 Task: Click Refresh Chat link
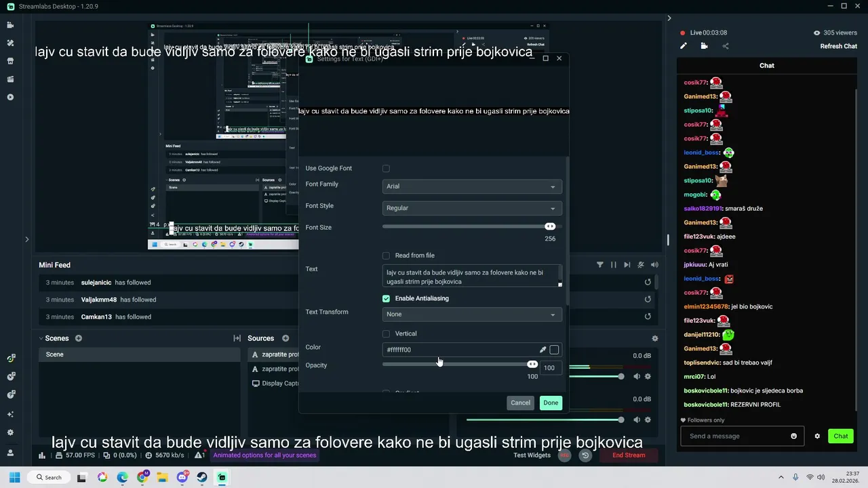tap(839, 46)
